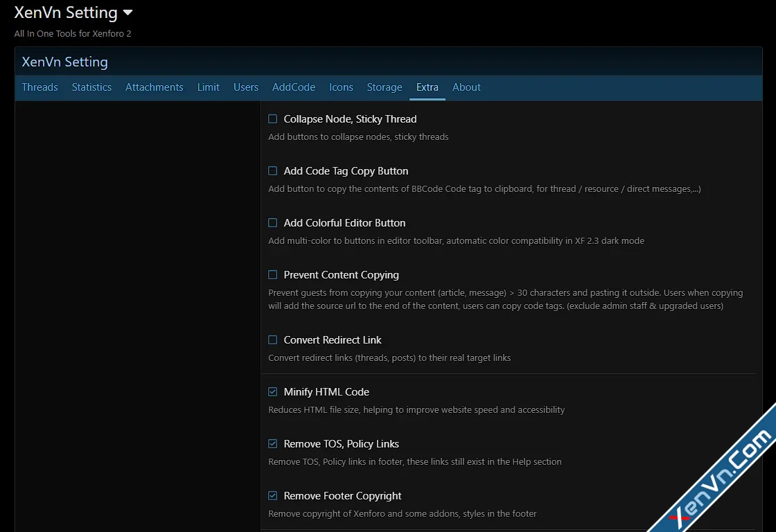Disable Remove TOS, Policy Links checkbox
Viewport: 776px width, 532px height.
[x=273, y=444]
